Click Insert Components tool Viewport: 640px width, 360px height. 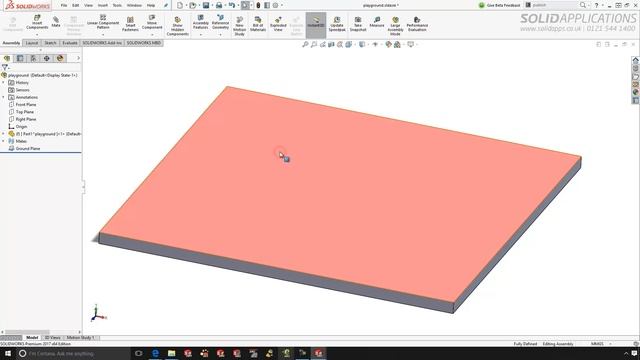pos(37,23)
